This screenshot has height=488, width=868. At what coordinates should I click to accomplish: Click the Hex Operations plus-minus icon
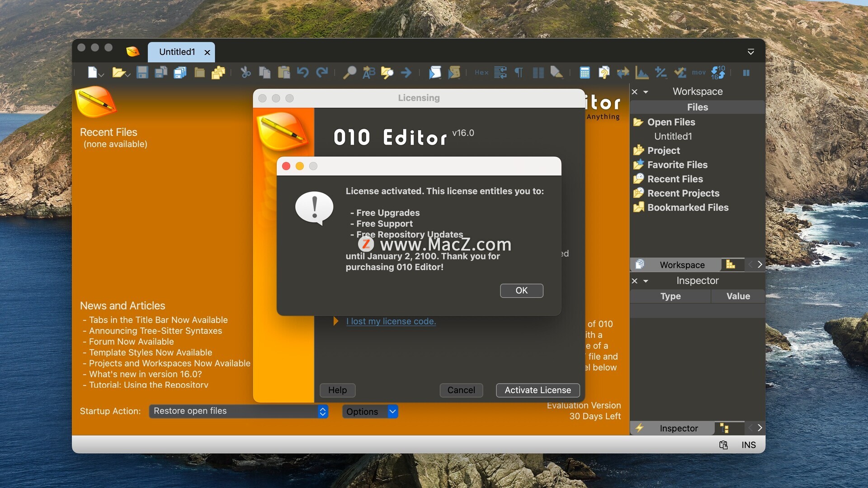point(660,72)
